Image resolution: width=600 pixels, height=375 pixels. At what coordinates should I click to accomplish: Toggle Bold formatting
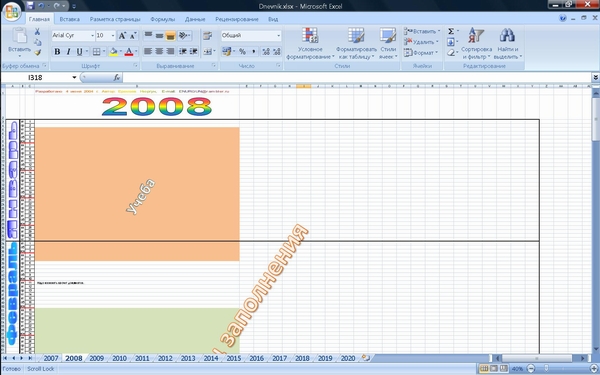click(57, 52)
